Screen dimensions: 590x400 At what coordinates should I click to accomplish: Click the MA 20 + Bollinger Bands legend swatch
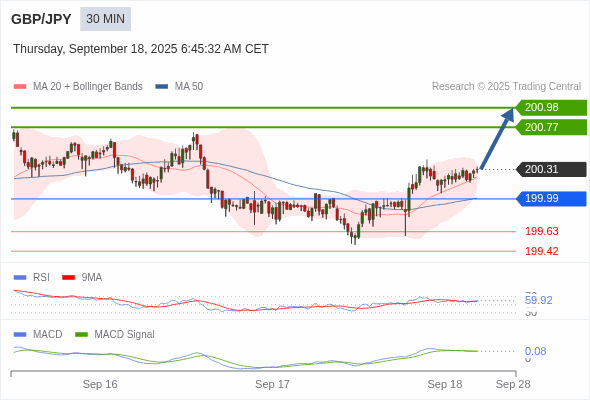click(20, 87)
